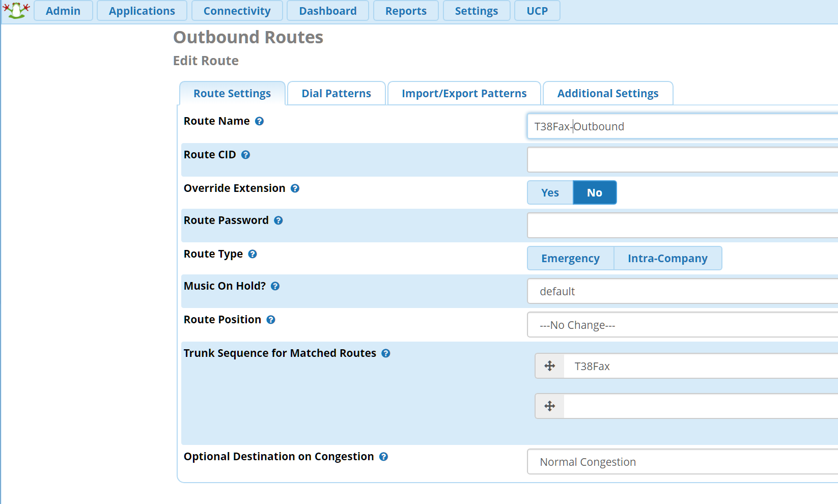Set Override Extension to Yes
The height and width of the screenshot is (504, 838).
pos(550,193)
